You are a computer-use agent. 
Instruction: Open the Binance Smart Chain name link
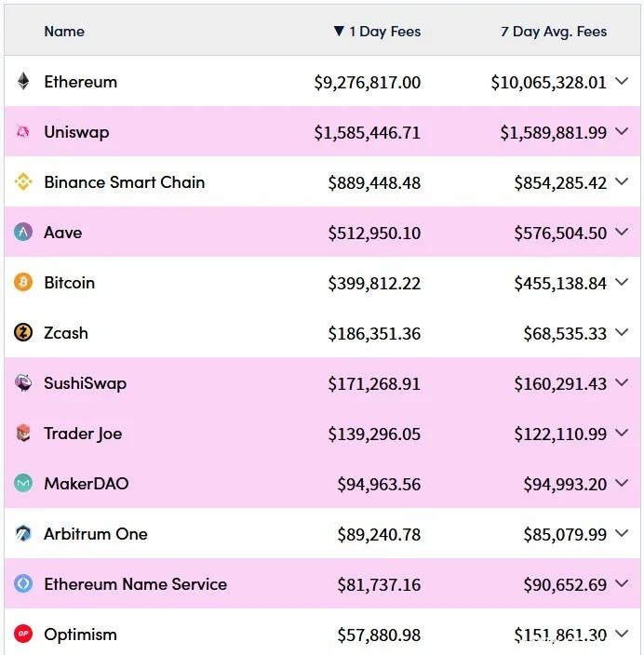124,182
